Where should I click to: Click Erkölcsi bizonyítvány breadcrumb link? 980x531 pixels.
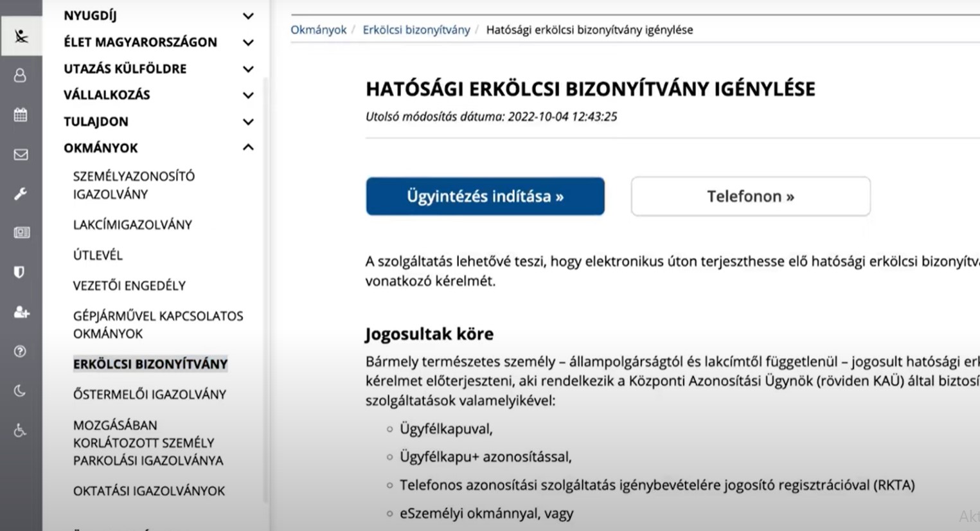[416, 30]
